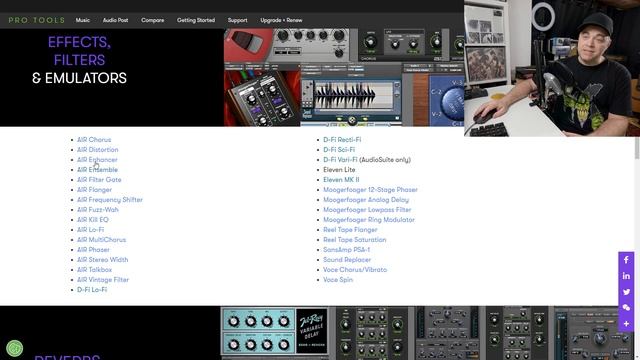Open the Reel Tape Flanger link
The height and width of the screenshot is (360, 640).
(350, 230)
